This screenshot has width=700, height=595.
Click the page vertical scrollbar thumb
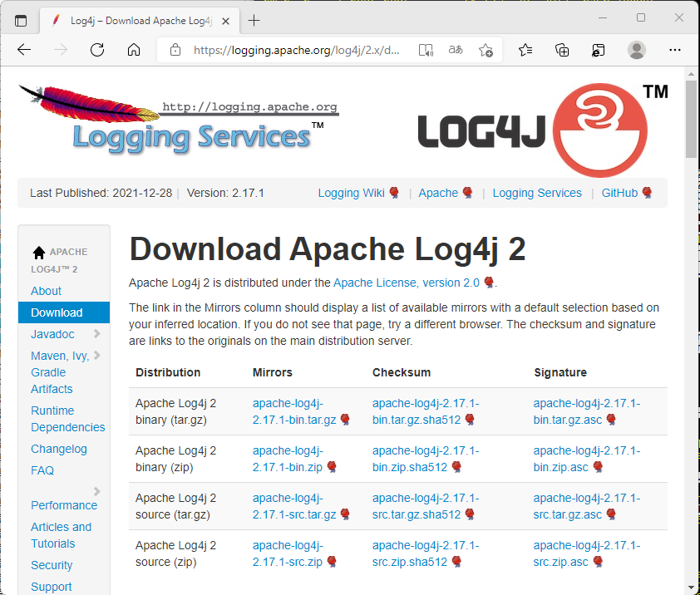[x=691, y=119]
